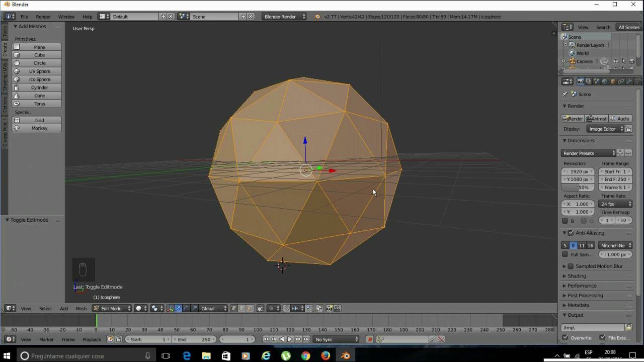Toggle the Overwrite checkbox
The width and height of the screenshot is (644, 362).
(x=565, y=338)
